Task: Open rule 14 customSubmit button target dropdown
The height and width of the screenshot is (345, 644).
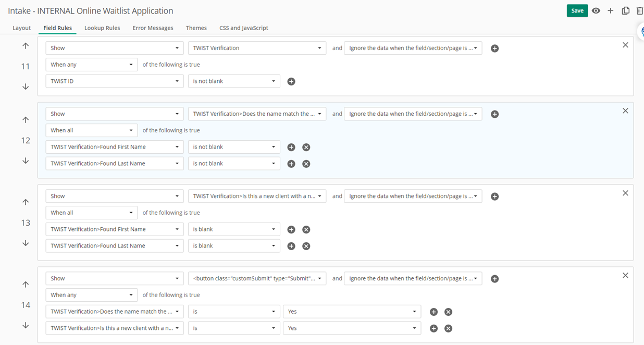Action: [257, 278]
